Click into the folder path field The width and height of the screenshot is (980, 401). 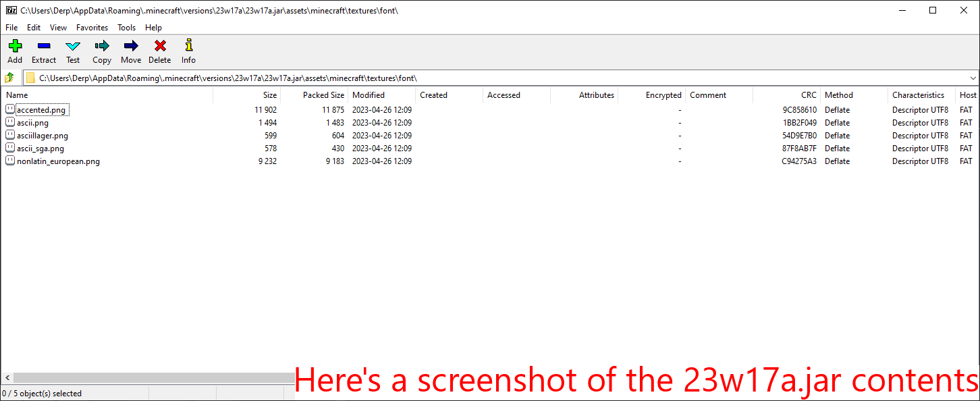click(499, 78)
